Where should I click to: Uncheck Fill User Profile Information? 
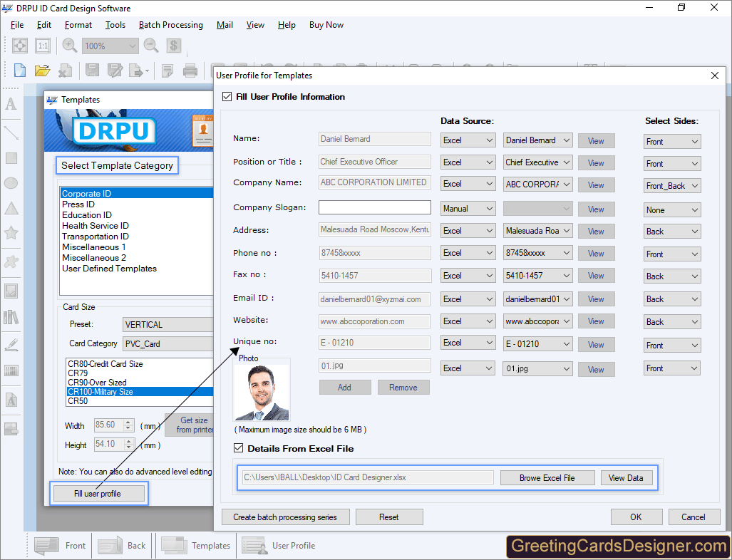pyautogui.click(x=227, y=96)
